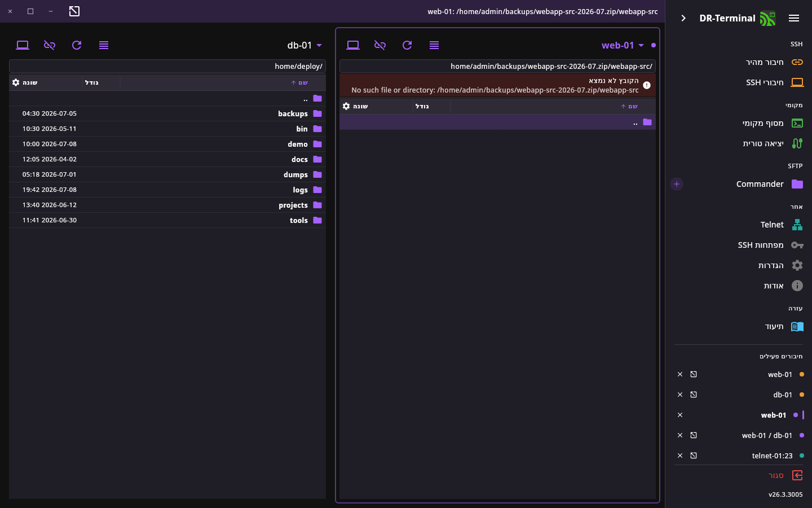Open מסוף מקומי local terminal
The image size is (812, 508).
pyautogui.click(x=739, y=123)
